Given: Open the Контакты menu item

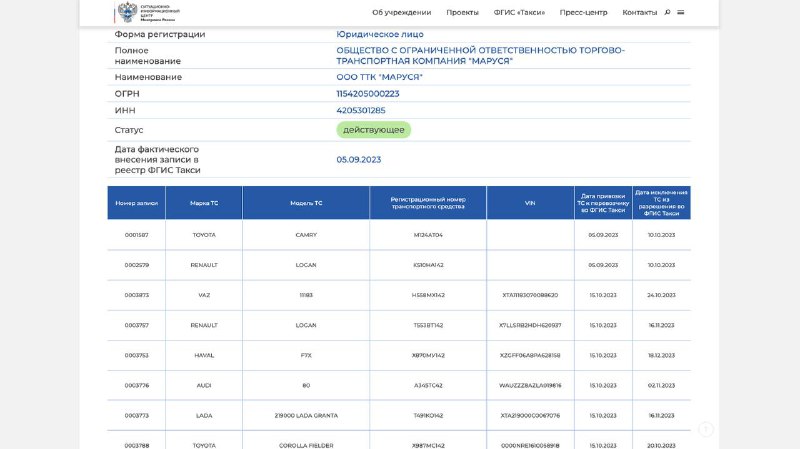Looking at the screenshot, I should point(639,12).
